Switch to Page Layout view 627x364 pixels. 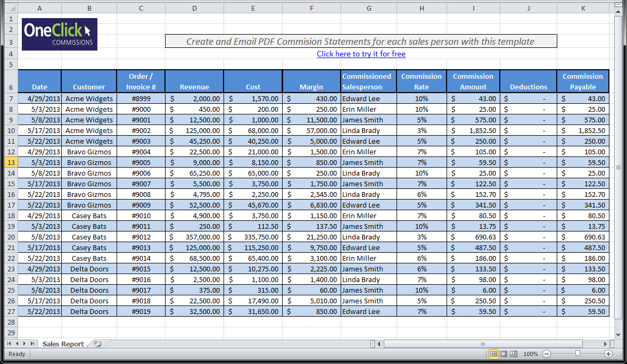click(x=504, y=354)
